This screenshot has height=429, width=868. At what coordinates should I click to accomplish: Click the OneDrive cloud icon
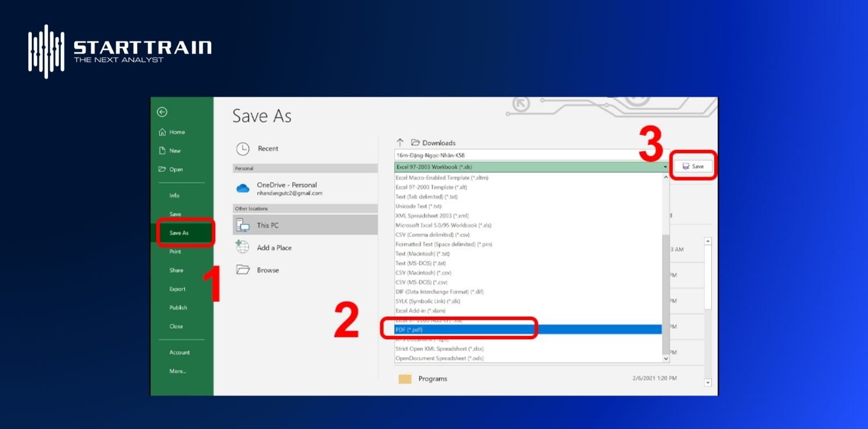[242, 188]
